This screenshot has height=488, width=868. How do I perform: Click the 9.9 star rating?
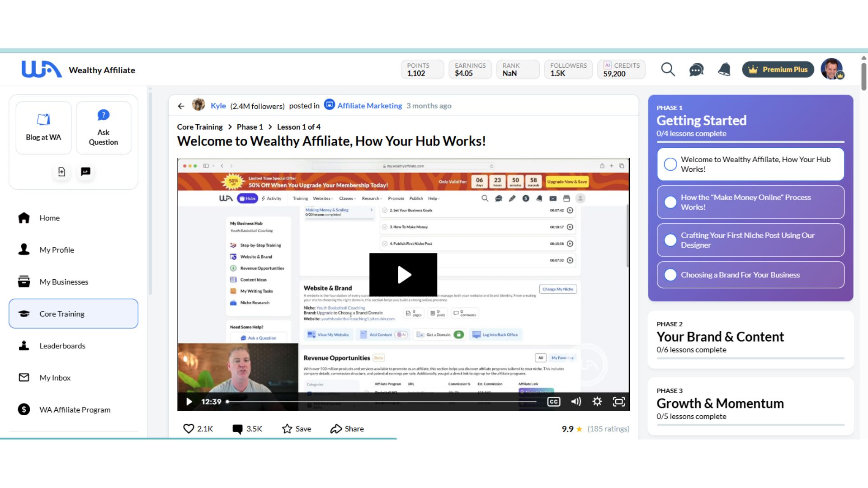(572, 429)
